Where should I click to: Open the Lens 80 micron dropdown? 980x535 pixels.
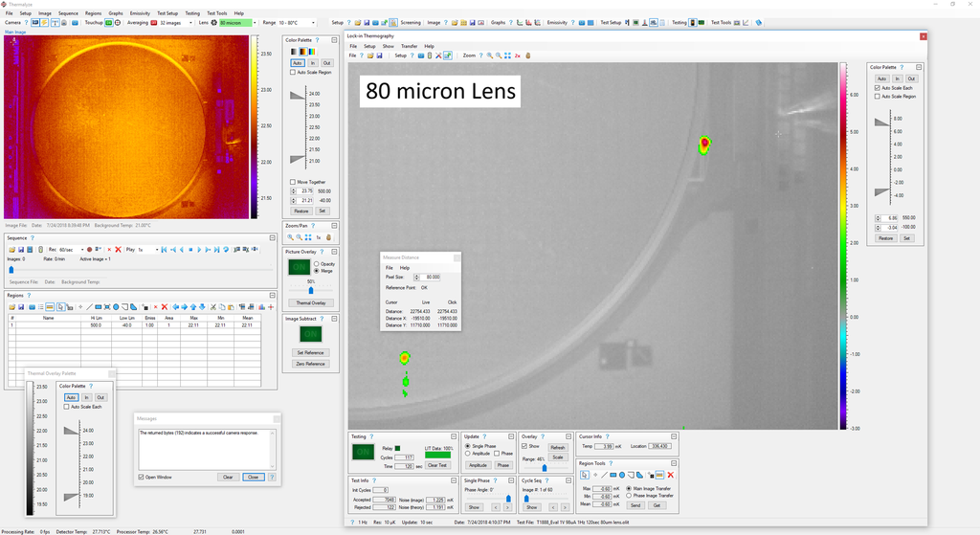tap(255, 23)
